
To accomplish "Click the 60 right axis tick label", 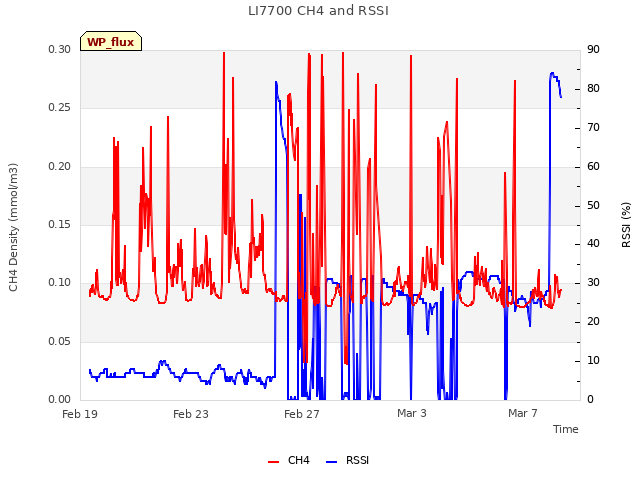I will tap(593, 166).
